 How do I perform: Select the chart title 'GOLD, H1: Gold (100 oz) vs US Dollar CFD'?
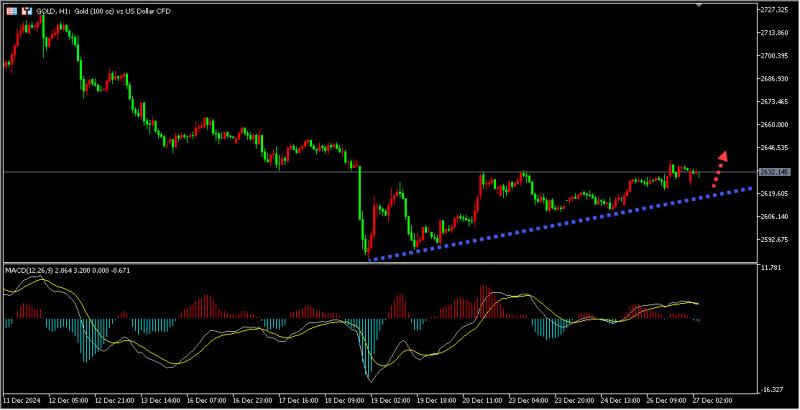103,11
